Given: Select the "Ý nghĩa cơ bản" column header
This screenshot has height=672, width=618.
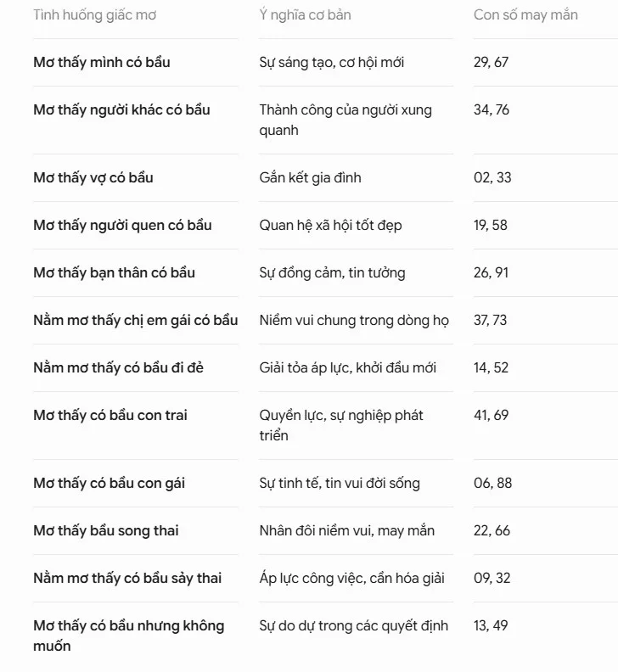Looking at the screenshot, I should point(305,15).
